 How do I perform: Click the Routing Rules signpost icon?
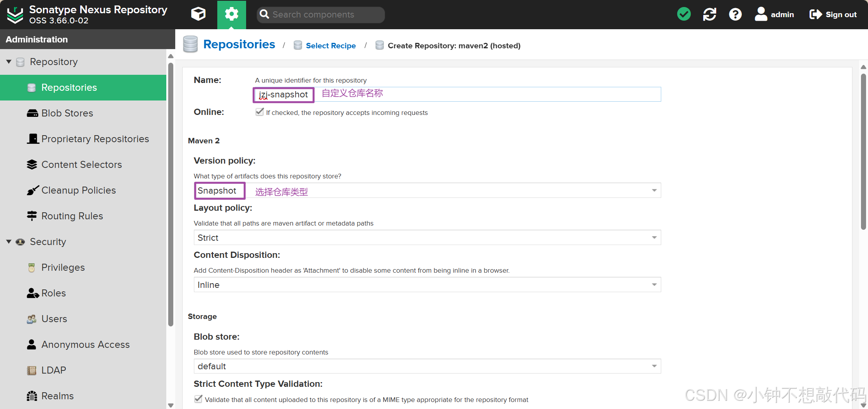tap(32, 216)
